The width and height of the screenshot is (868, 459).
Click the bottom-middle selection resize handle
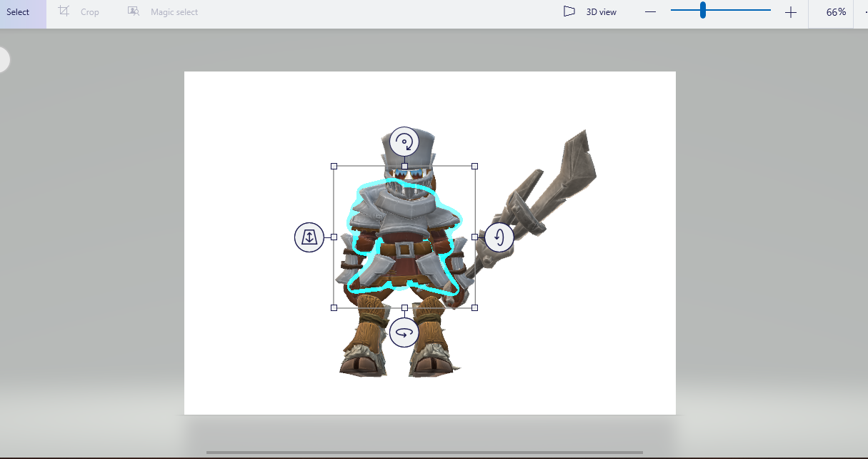[404, 307]
